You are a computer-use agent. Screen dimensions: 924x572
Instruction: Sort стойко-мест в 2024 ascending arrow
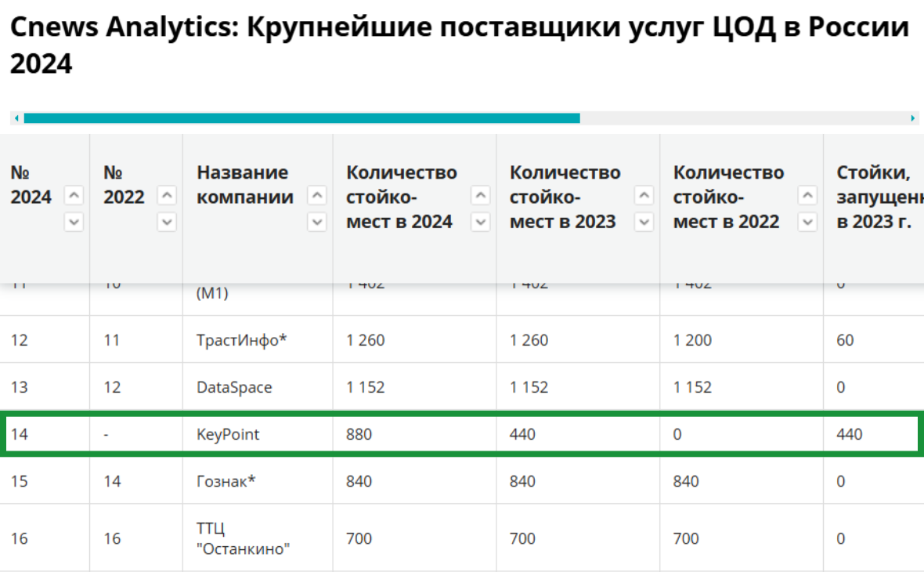pyautogui.click(x=481, y=195)
